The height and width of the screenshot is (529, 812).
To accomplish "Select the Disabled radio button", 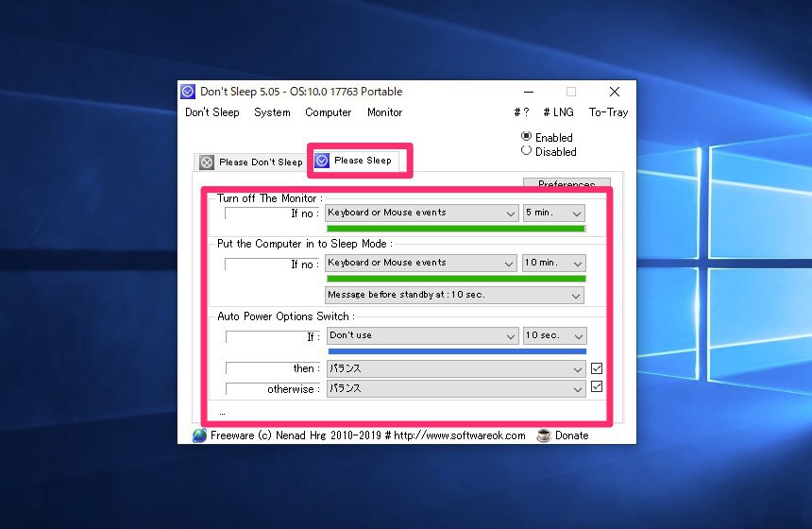I will point(526,151).
